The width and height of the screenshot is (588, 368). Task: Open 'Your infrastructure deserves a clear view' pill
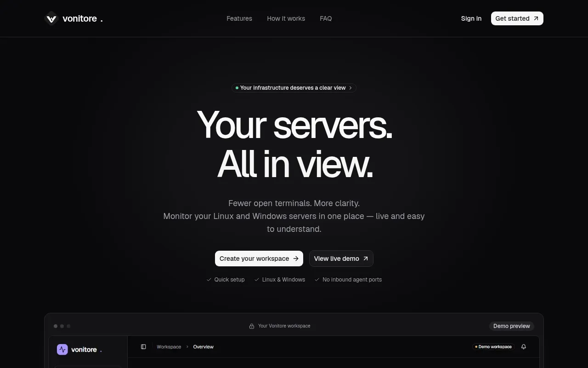pos(294,88)
